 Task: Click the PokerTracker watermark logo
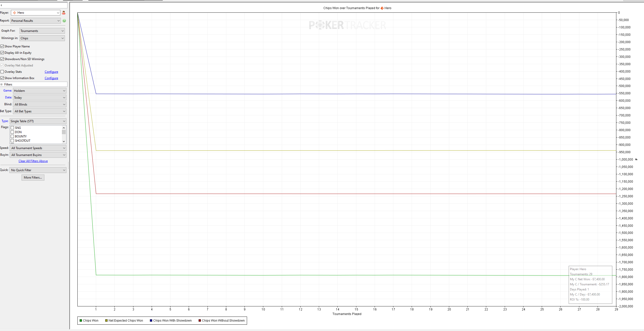(347, 25)
